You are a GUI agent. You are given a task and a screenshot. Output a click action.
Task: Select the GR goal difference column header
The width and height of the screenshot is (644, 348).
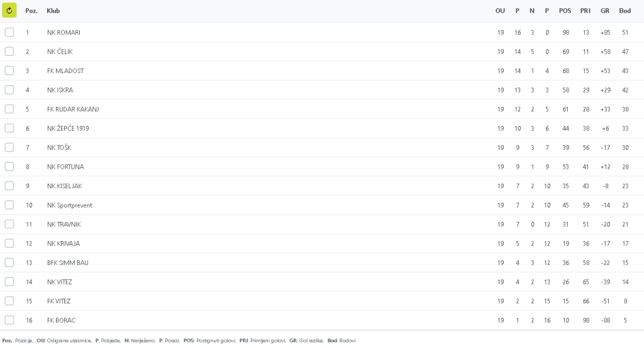(x=605, y=11)
